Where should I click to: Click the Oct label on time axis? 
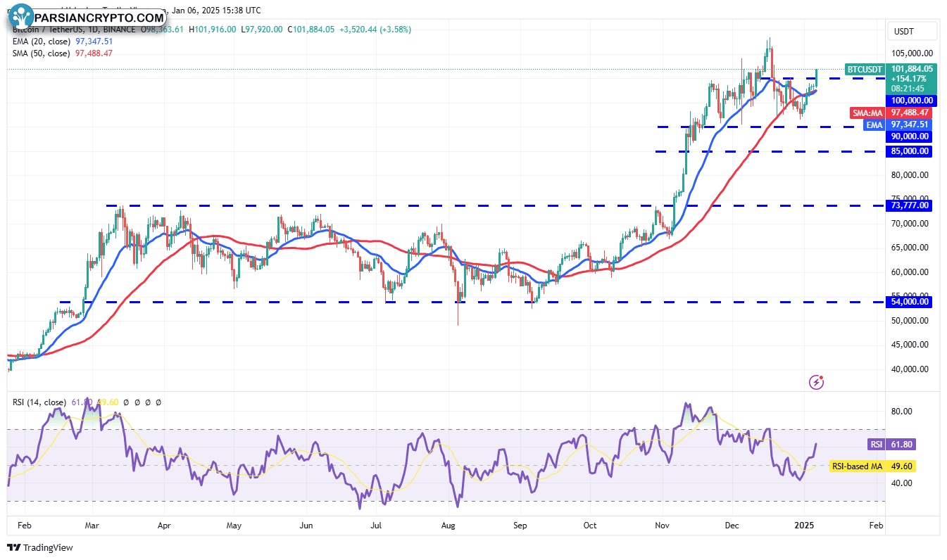tap(590, 526)
